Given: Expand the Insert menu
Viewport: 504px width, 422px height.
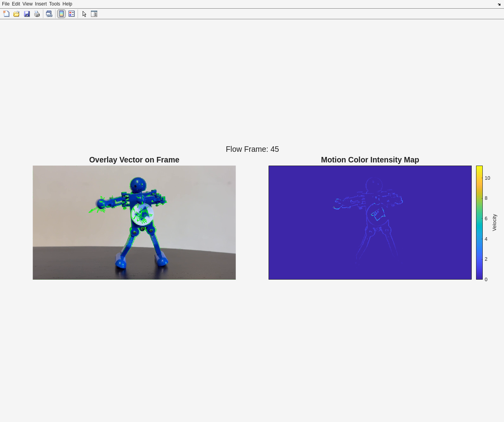Looking at the screenshot, I should 41,4.
